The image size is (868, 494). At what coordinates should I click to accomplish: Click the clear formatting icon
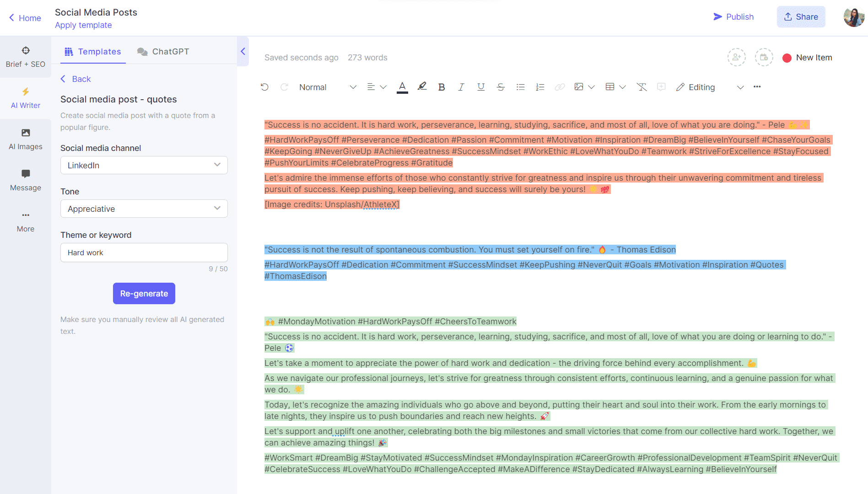[642, 87]
